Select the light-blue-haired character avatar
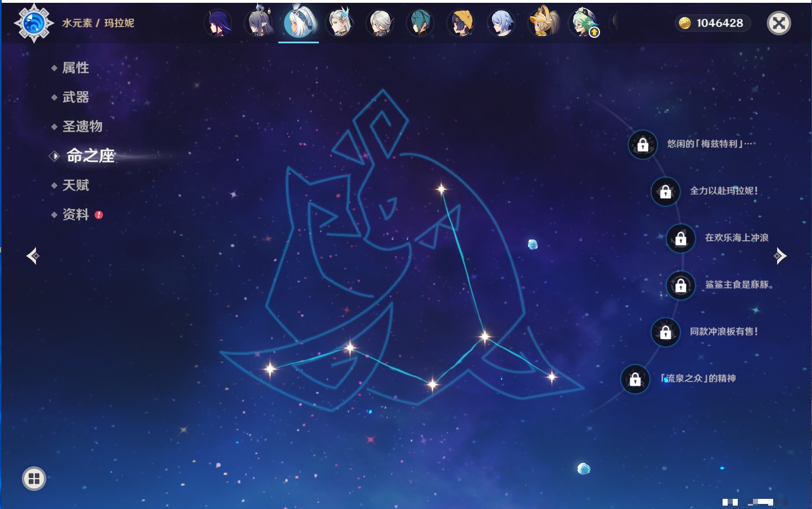 point(502,24)
